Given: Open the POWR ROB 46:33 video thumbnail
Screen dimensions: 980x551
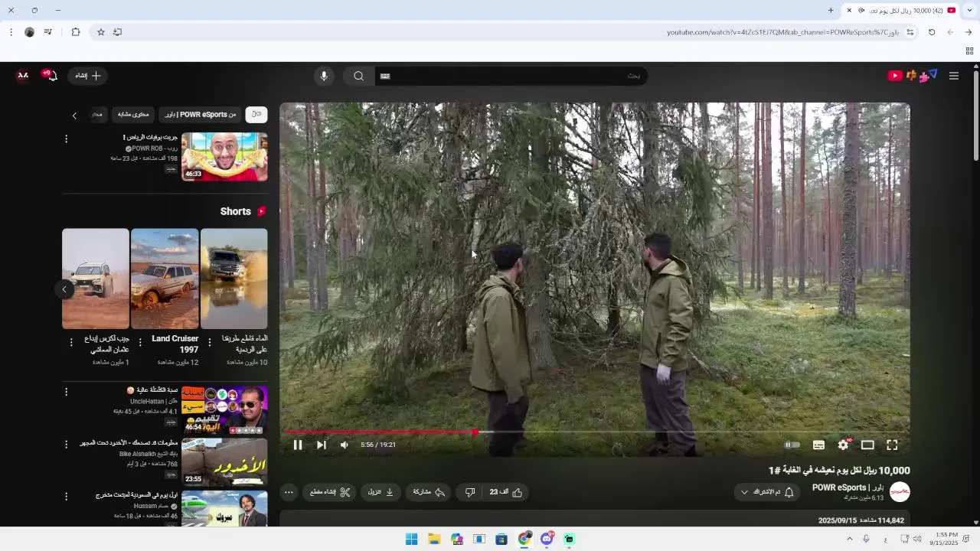Looking at the screenshot, I should pos(224,157).
